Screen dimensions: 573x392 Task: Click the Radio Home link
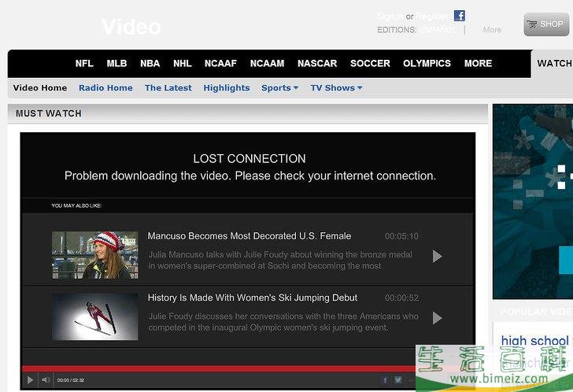(105, 88)
